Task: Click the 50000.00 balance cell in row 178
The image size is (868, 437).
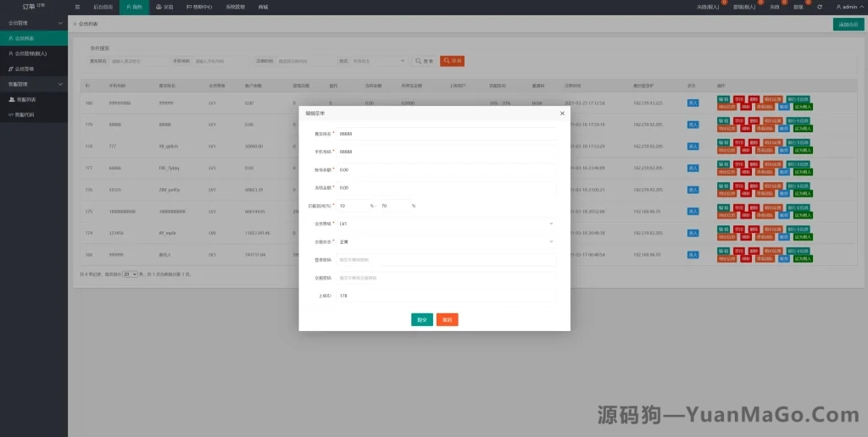Action: [253, 146]
